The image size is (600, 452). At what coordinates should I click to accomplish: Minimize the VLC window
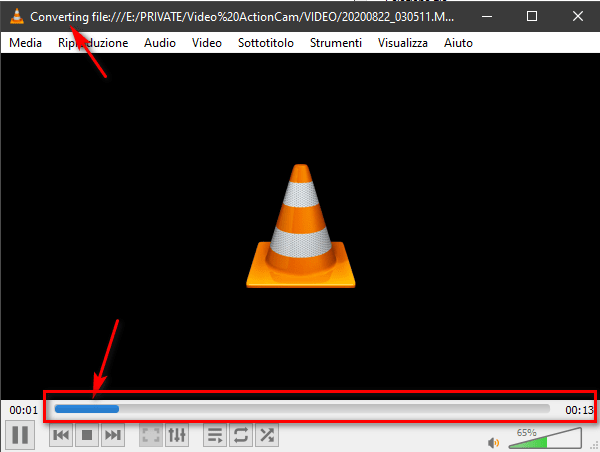(x=487, y=16)
